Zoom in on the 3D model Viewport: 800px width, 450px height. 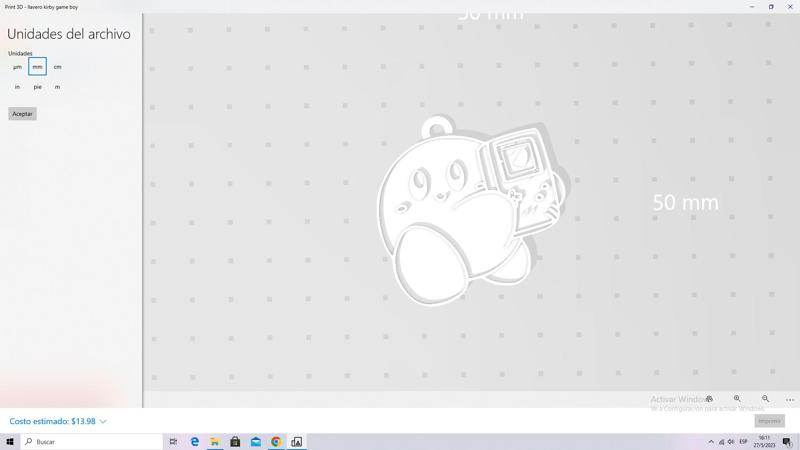(x=737, y=399)
